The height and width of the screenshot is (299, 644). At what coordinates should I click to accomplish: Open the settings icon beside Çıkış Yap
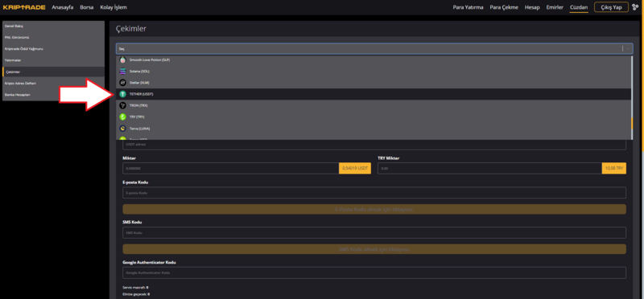[635, 7]
